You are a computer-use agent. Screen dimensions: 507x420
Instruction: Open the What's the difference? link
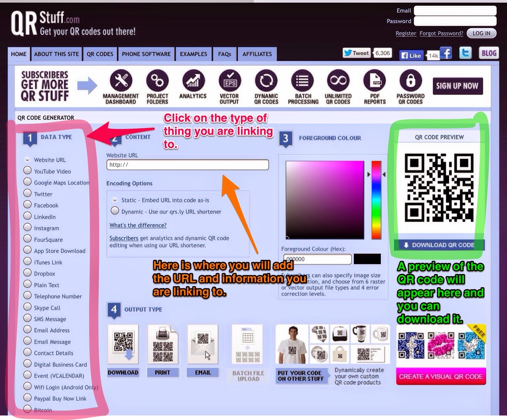(138, 225)
